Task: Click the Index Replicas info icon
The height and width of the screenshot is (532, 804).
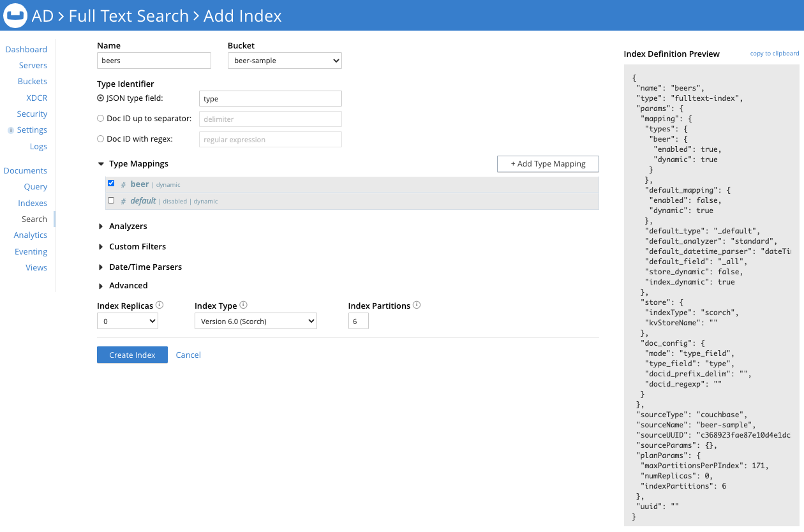Action: (x=160, y=305)
